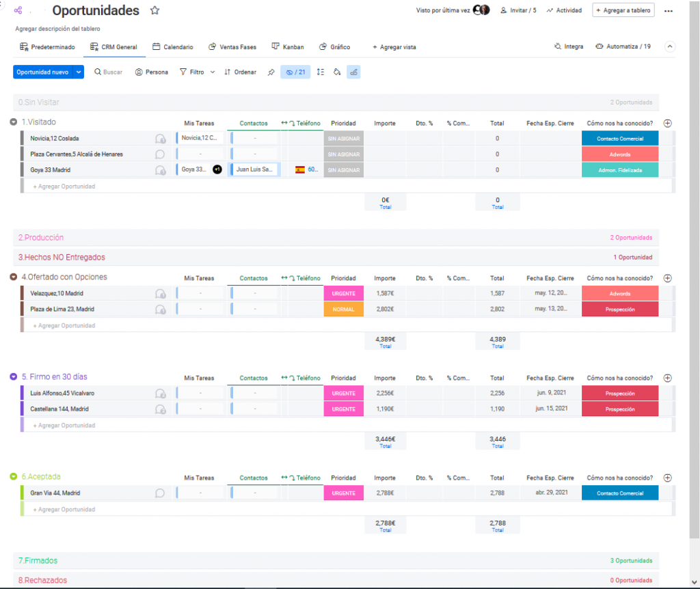Collapse the header with the chevron-up button
This screenshot has width=700, height=589.
pyautogui.click(x=670, y=47)
